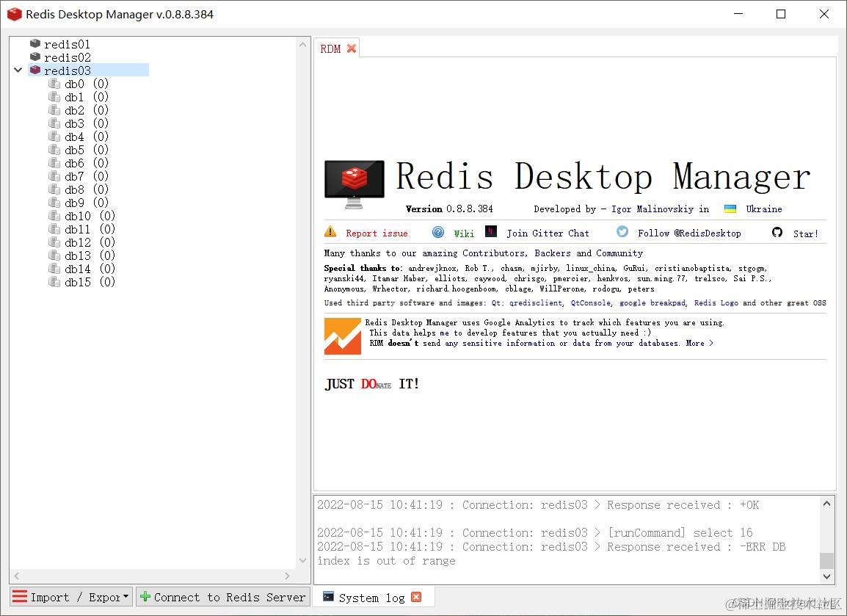
Task: Click the Google Analytics orange icon
Action: [343, 336]
